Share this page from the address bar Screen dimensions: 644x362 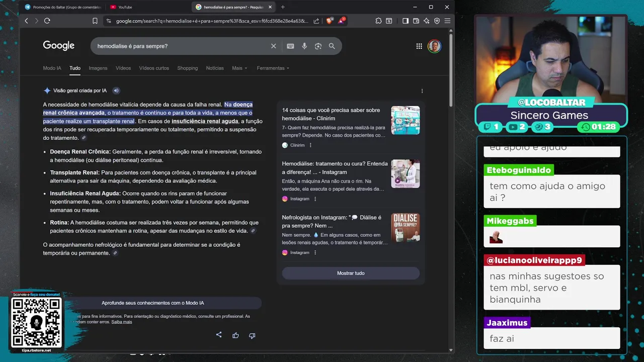[316, 21]
